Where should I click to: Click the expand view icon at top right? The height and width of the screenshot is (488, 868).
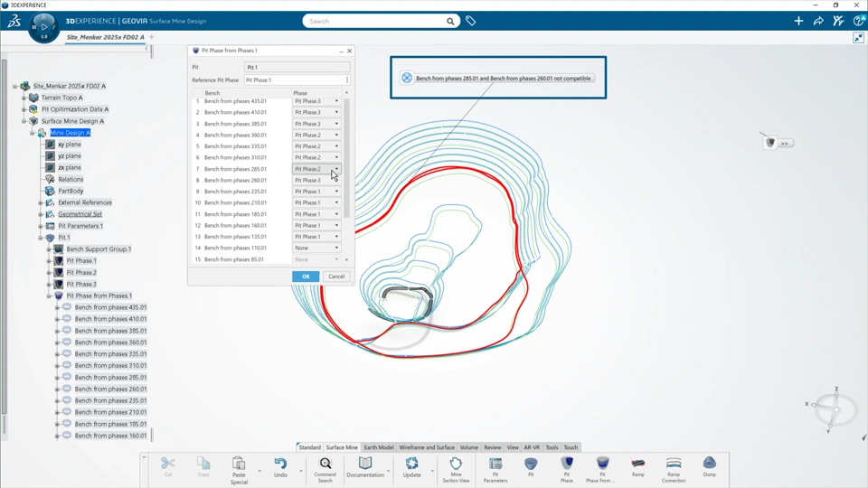[x=859, y=37]
